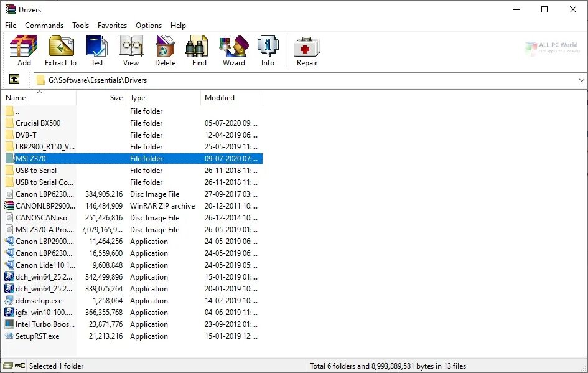Open the File menu
588x373 pixels.
[11, 26]
